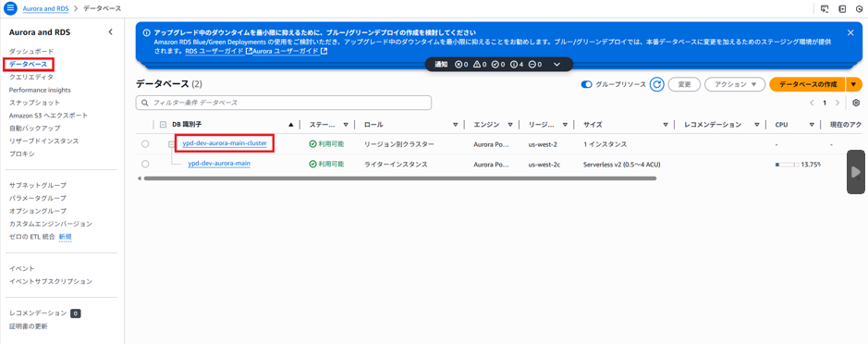Expand the notifications bar chevron
The height and width of the screenshot is (344, 868).
tap(556, 64)
